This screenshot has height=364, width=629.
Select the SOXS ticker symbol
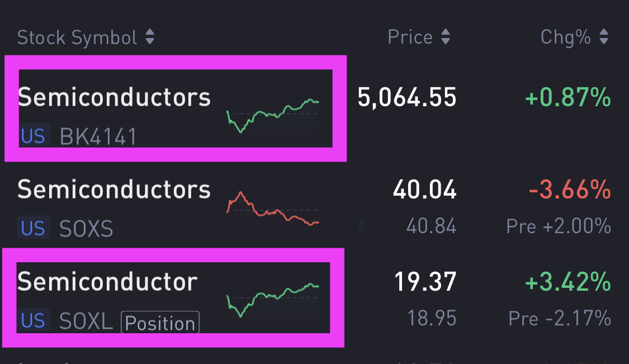86,229
